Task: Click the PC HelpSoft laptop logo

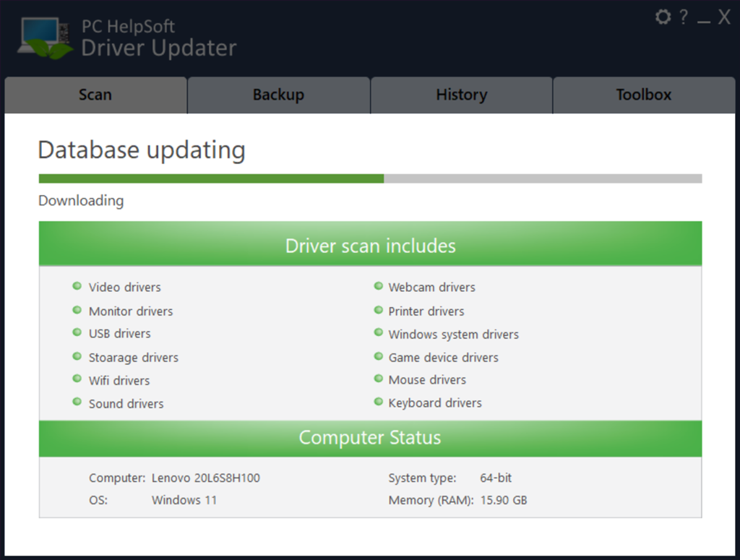Action: (46, 38)
